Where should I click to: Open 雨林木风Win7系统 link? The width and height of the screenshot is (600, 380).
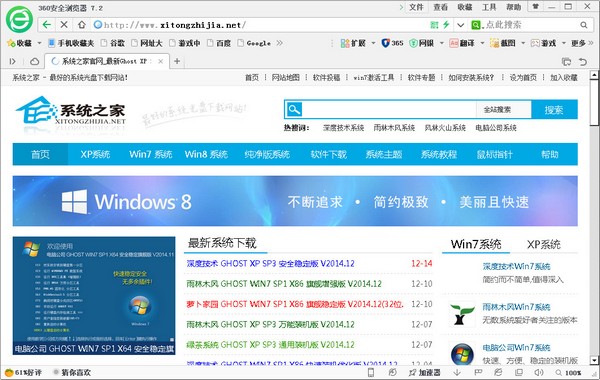(516, 307)
